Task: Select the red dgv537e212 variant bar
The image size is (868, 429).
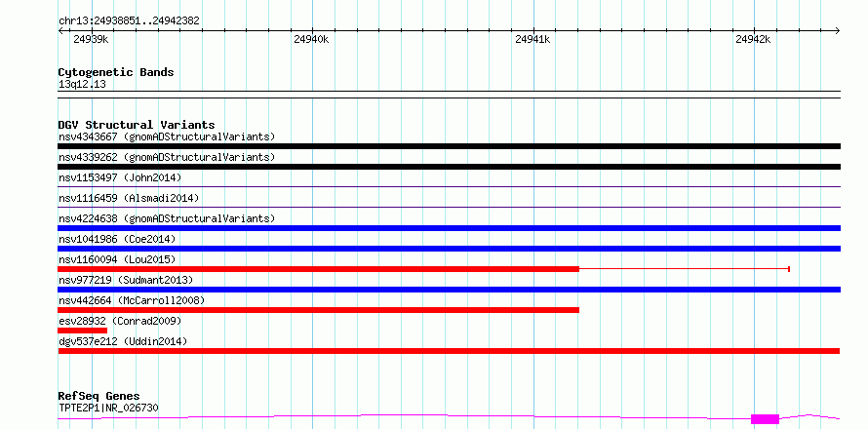Action: click(x=449, y=351)
